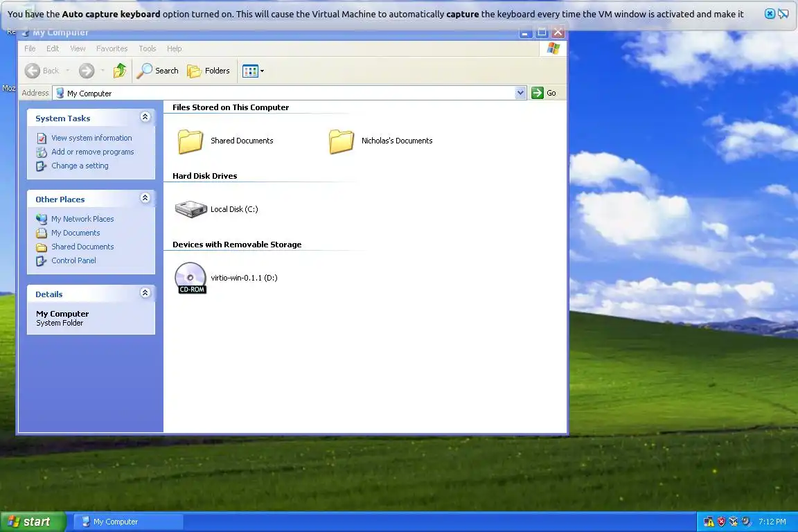
Task: Collapse the Details panel
Action: (x=145, y=293)
